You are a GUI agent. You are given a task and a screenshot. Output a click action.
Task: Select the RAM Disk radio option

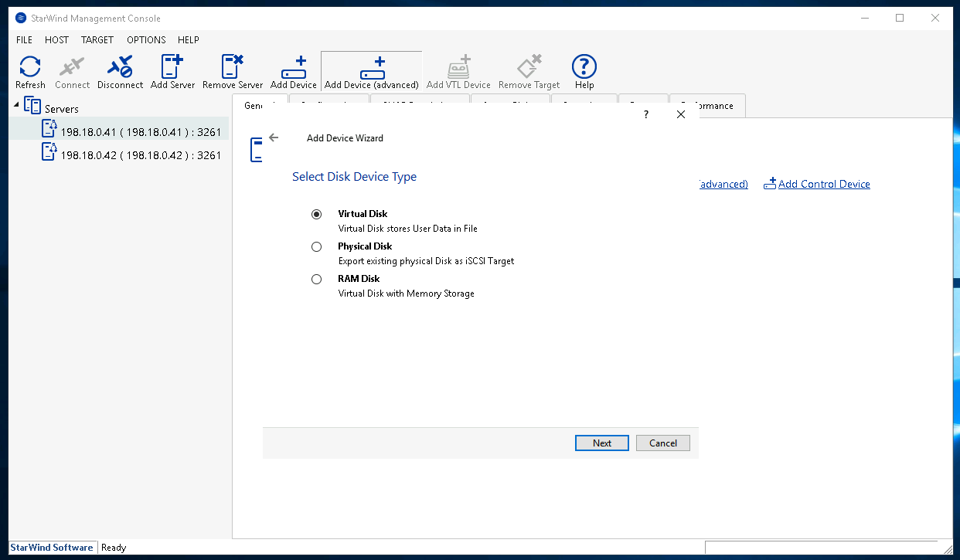coord(316,280)
